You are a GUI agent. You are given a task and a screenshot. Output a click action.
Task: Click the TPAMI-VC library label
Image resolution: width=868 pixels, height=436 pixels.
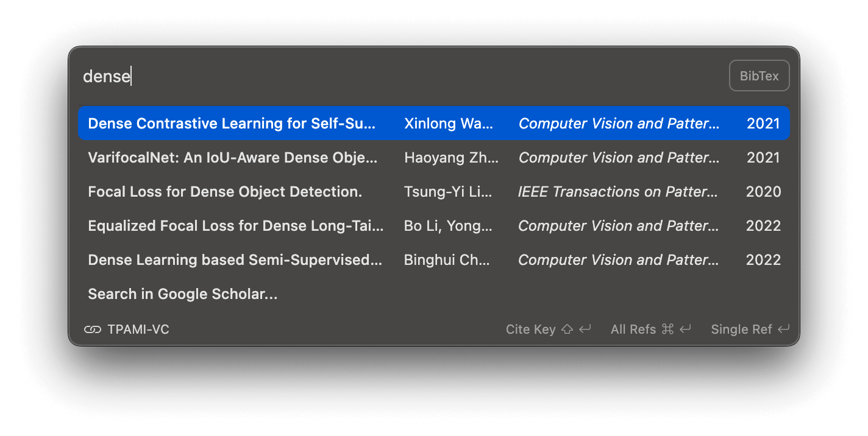click(138, 329)
